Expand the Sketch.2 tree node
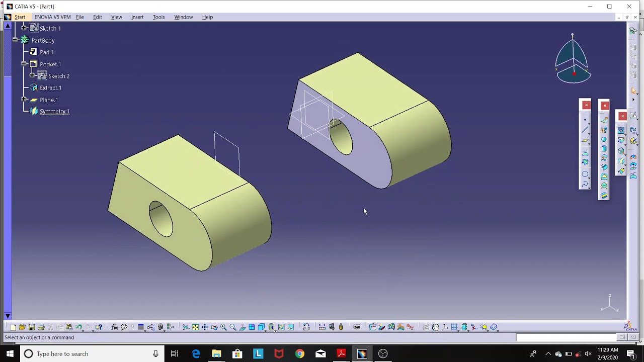Image resolution: width=644 pixels, height=362 pixels. coord(32,75)
